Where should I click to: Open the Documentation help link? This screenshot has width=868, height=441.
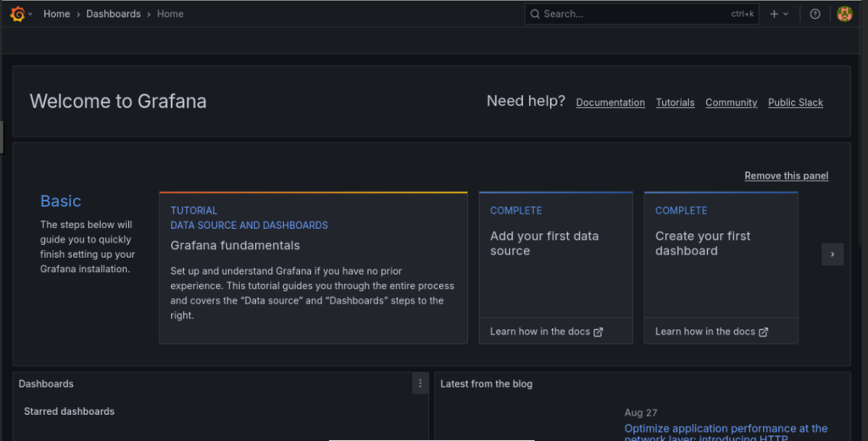(610, 103)
